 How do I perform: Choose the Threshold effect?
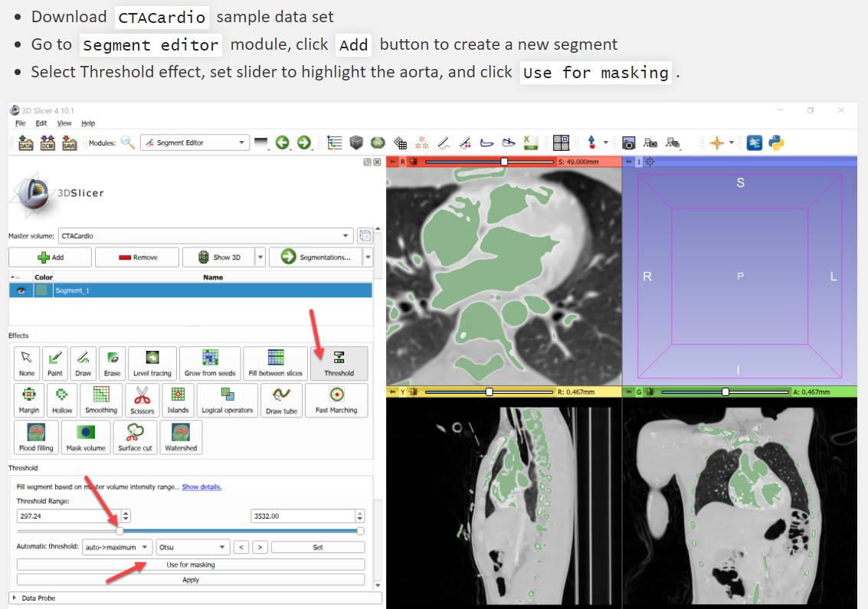(339, 363)
